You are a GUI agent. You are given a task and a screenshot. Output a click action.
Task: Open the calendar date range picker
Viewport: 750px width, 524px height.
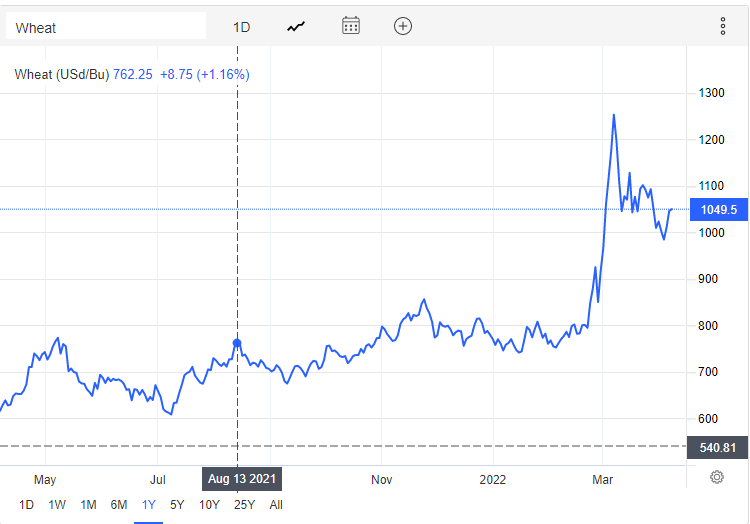(351, 26)
